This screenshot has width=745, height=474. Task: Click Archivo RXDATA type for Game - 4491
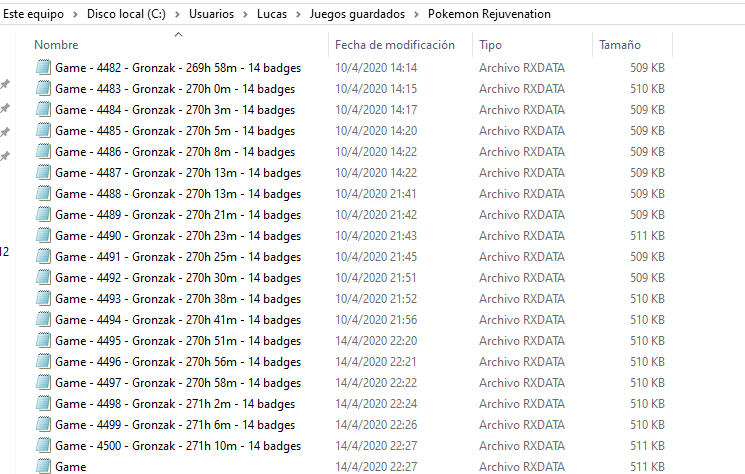coord(522,257)
